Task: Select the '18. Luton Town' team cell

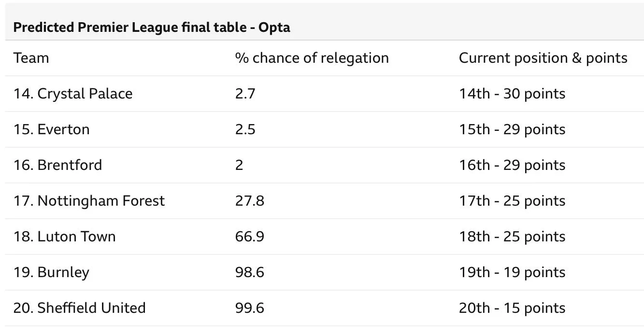Action: point(64,237)
